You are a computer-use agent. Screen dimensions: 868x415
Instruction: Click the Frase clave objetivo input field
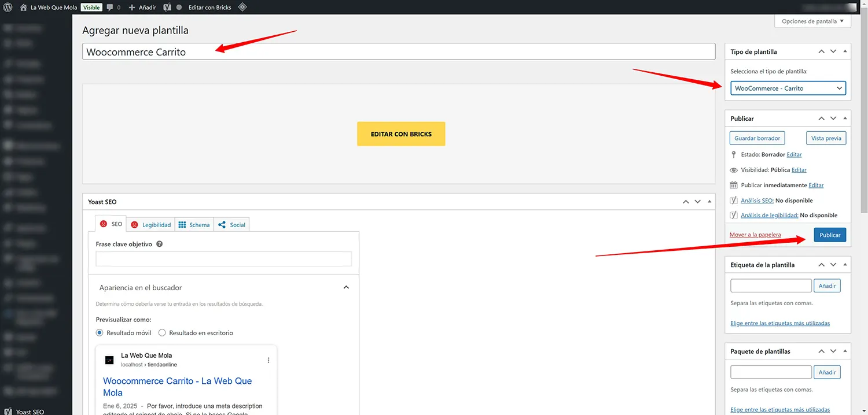coord(223,258)
